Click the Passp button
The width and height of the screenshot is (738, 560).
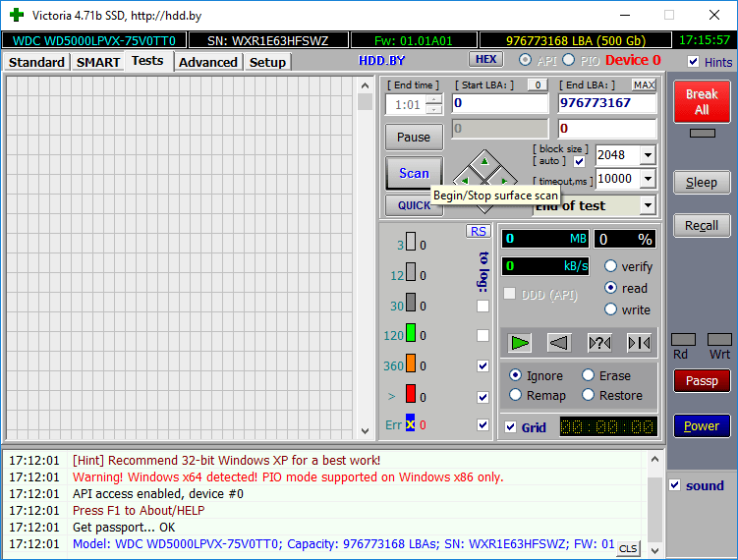(702, 381)
